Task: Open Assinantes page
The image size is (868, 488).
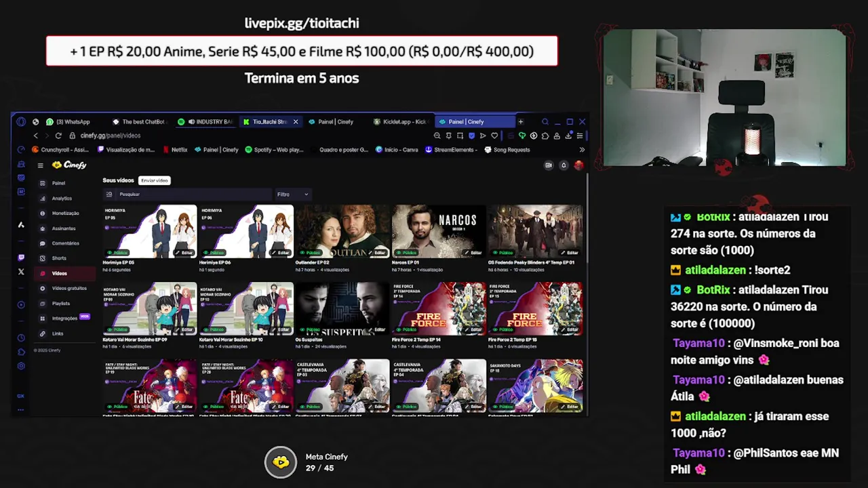Action: (x=64, y=228)
